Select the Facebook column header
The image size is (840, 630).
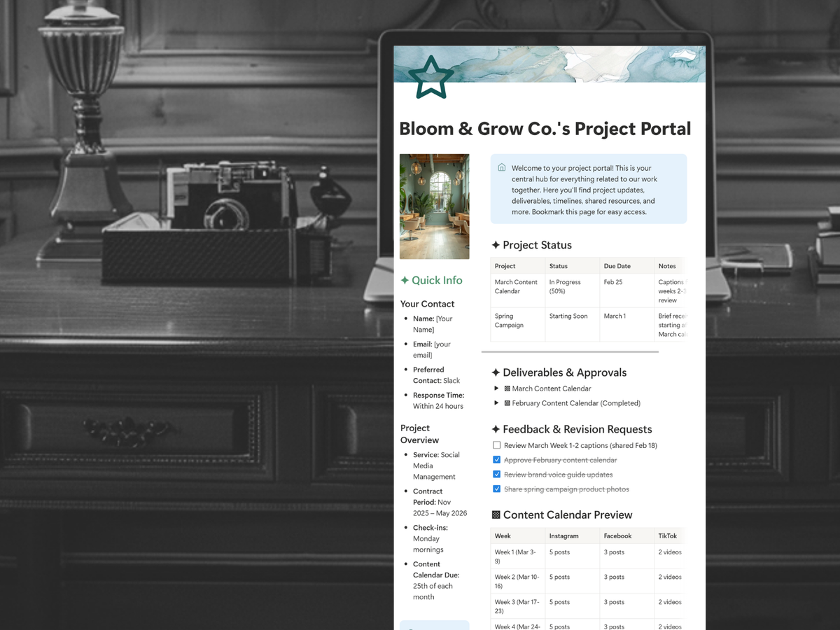(626, 536)
